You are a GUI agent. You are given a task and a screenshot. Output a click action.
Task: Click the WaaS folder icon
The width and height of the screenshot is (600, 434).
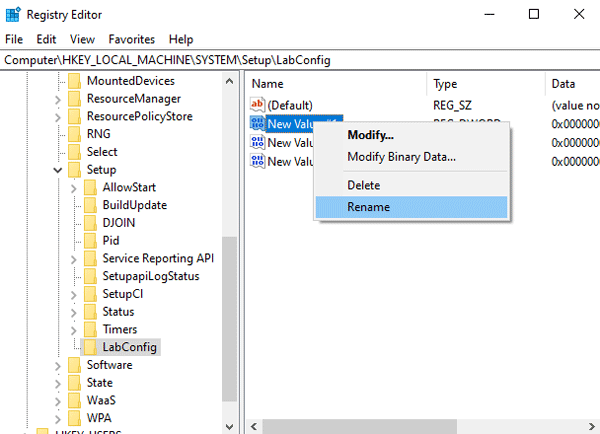point(74,400)
